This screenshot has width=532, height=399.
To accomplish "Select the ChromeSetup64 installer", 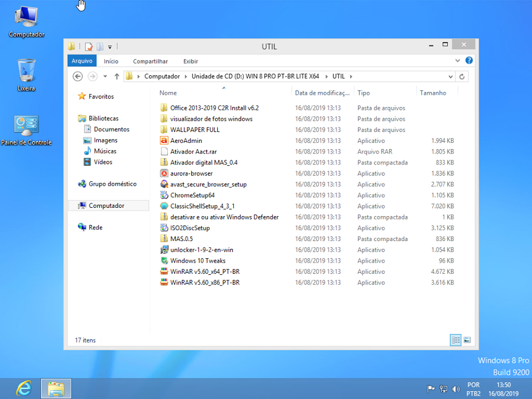I will tap(187, 195).
